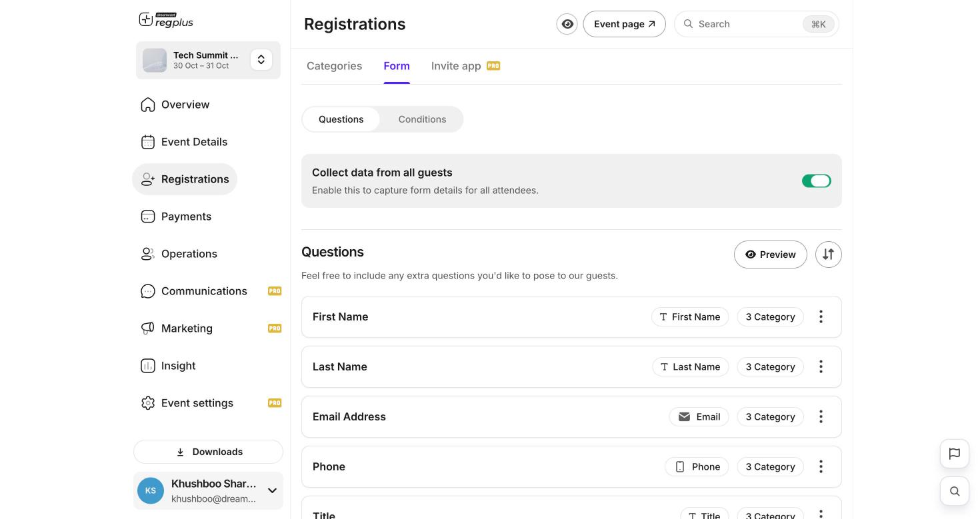The width and height of the screenshot is (980, 519).
Task: Open 3 Category chip on Title row
Action: click(x=771, y=514)
